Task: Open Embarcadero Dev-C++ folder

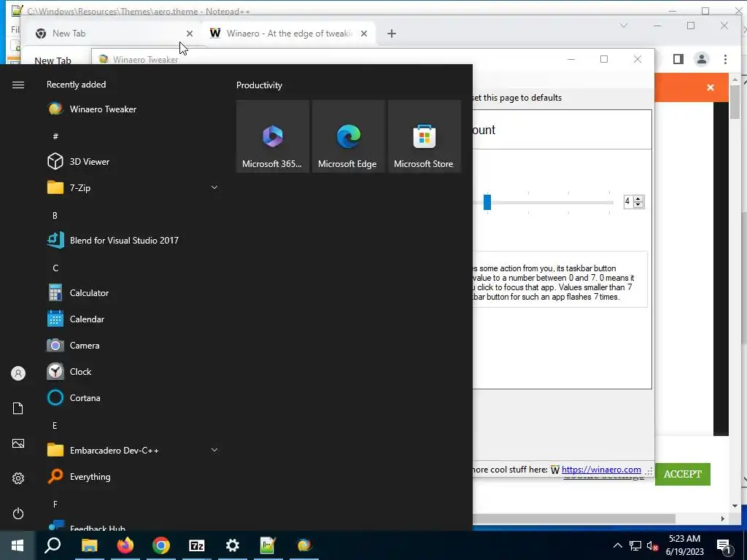Action: click(x=133, y=450)
